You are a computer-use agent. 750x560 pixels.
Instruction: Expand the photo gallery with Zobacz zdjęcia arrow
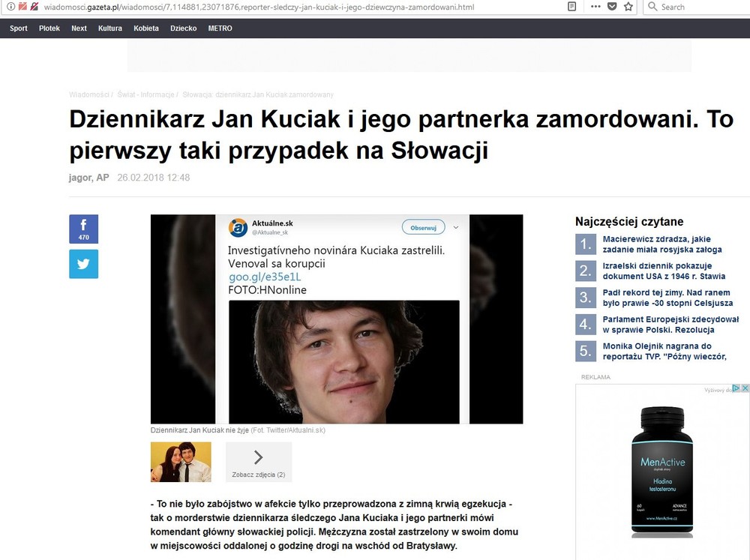click(258, 457)
